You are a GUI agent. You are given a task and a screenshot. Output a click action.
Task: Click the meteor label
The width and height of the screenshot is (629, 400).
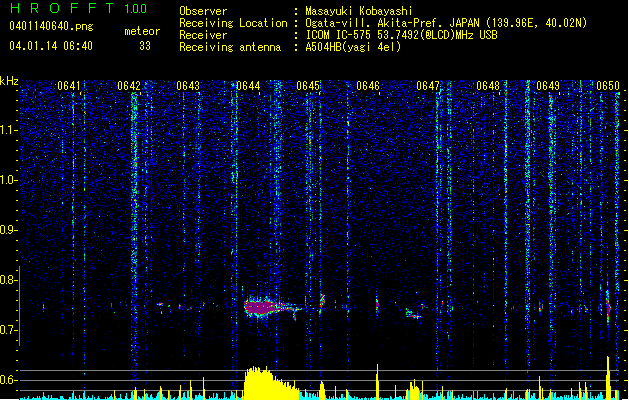142,31
